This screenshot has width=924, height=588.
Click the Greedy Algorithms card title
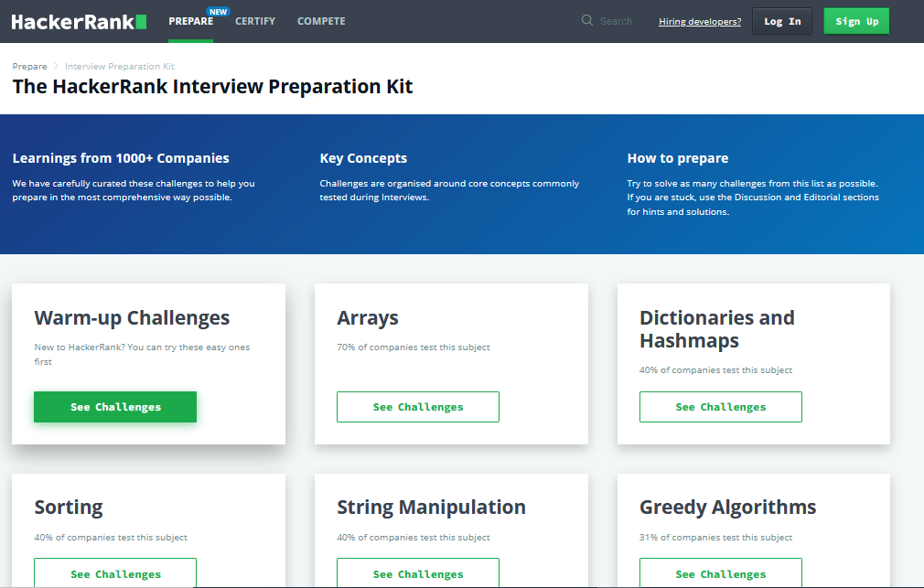[728, 508]
